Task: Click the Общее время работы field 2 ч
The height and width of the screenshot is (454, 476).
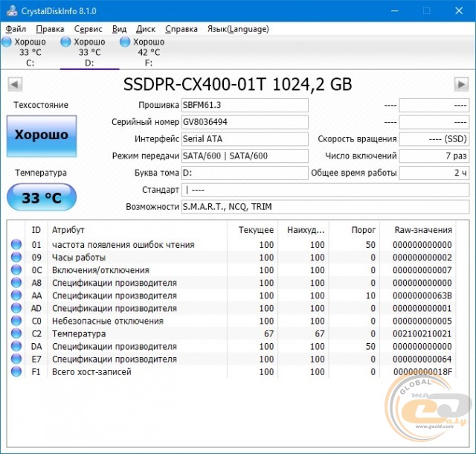Action: 434,173
